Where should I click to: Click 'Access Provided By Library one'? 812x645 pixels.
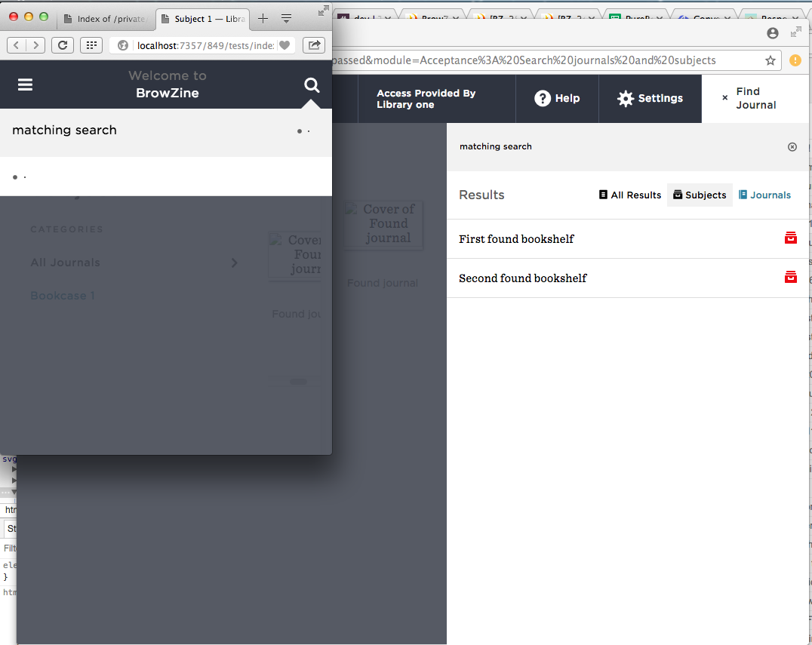426,99
